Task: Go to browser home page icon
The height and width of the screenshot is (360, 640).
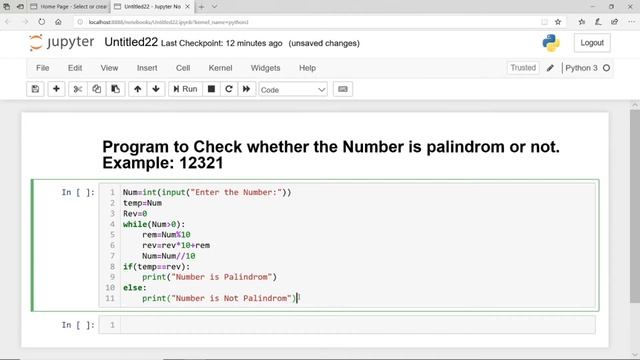Action: [58, 22]
